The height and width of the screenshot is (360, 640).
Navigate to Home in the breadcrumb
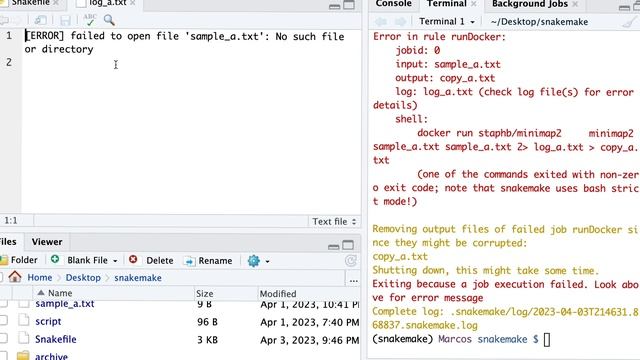(40, 278)
